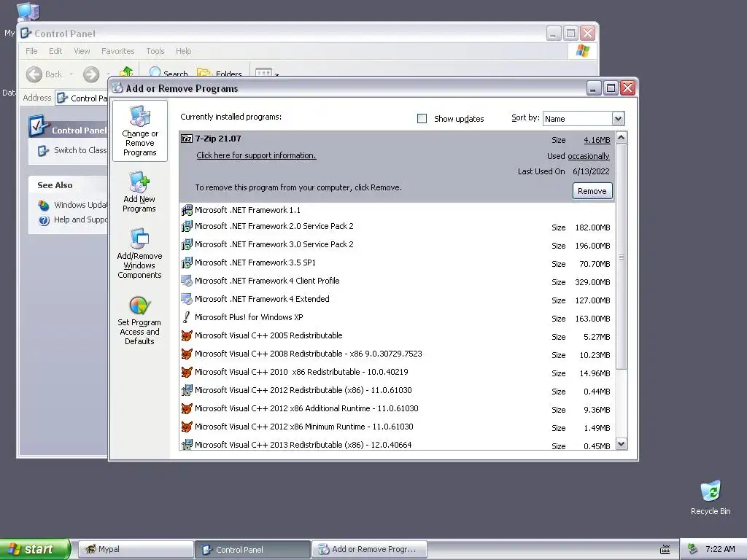Open the View menu in Control Panel
This screenshot has width=747, height=560.
pyautogui.click(x=82, y=51)
